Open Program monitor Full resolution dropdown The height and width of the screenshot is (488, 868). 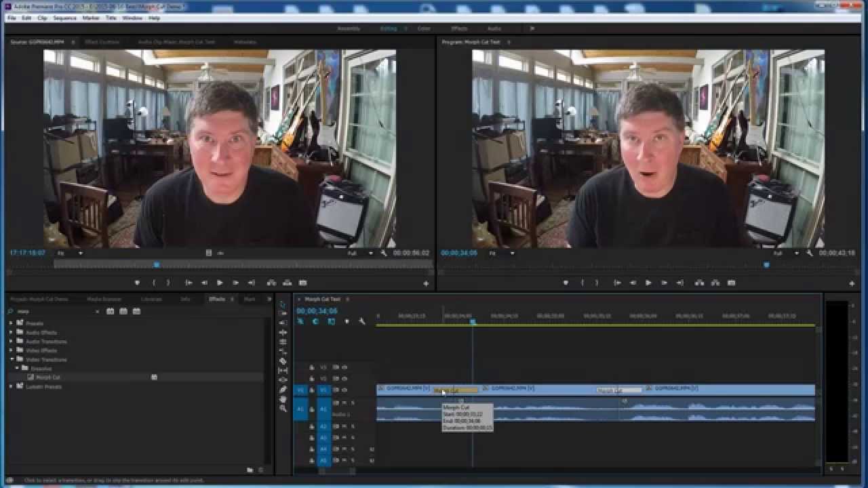(787, 253)
